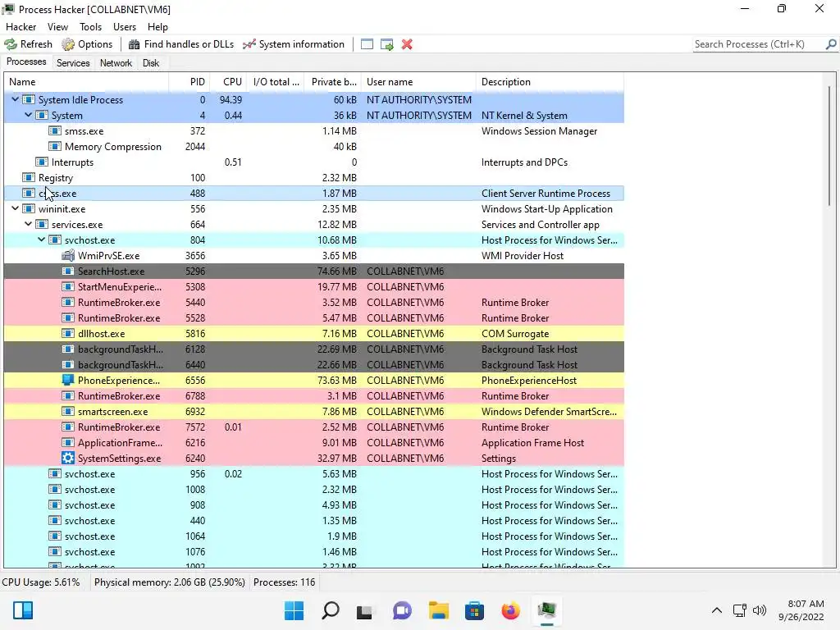The width and height of the screenshot is (840, 630).
Task: Open taskbar Search
Action: coord(330,610)
